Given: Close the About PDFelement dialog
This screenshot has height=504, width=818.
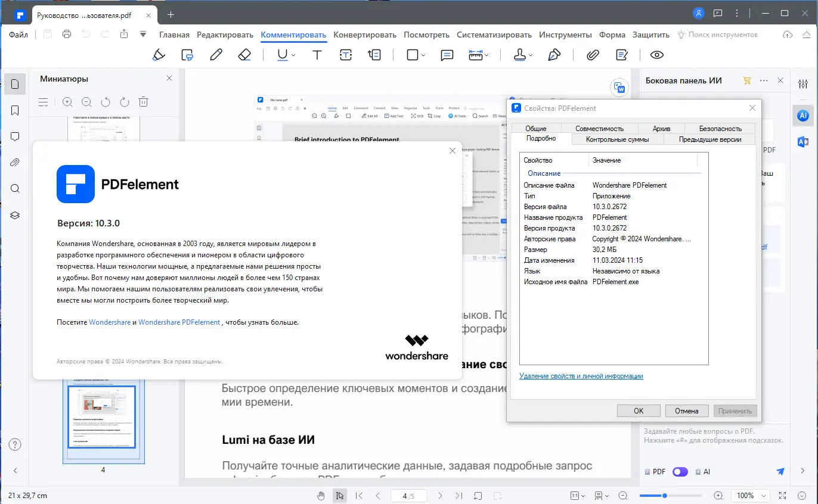Looking at the screenshot, I should pos(453,151).
